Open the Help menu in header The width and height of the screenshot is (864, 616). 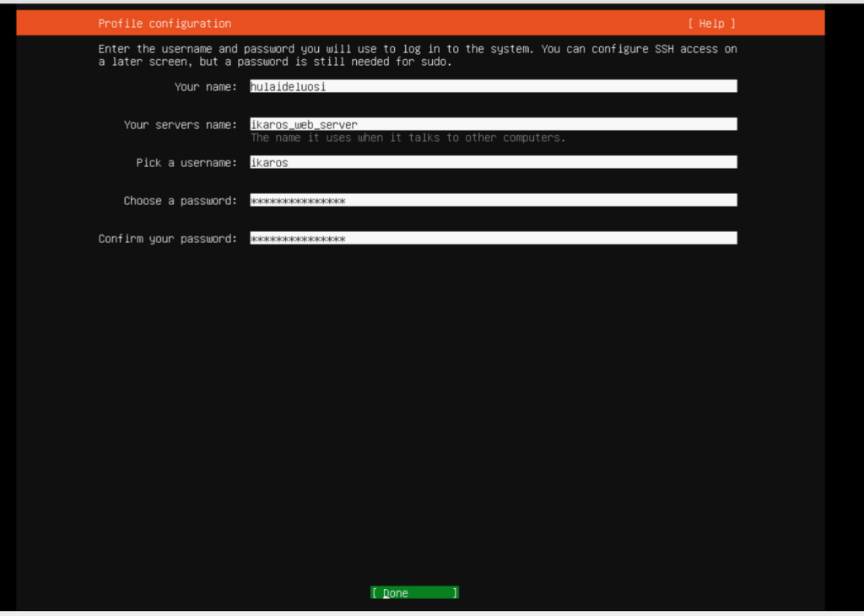pyautogui.click(x=711, y=24)
